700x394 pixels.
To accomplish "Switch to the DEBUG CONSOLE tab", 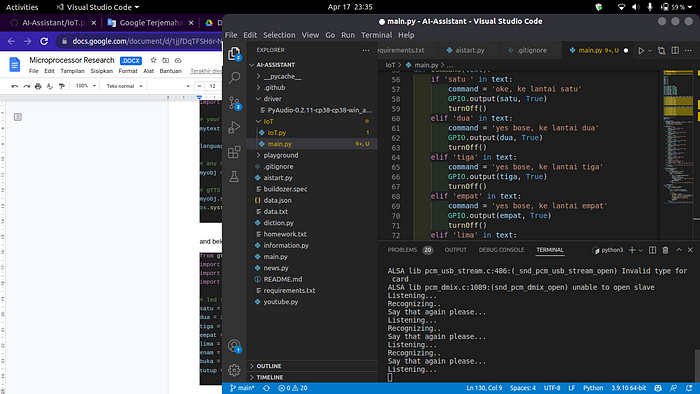I will (501, 250).
